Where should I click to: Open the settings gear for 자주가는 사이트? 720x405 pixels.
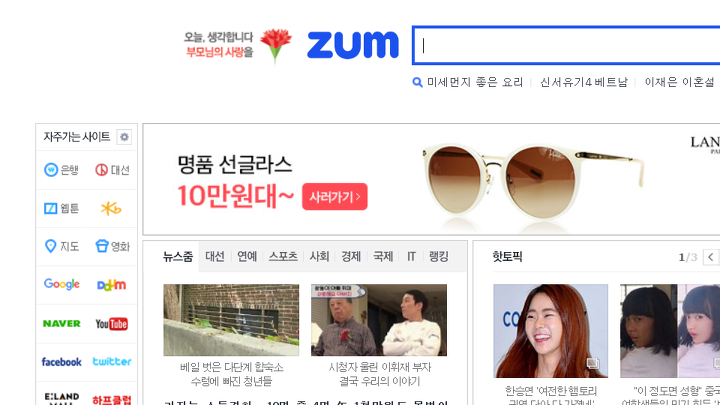click(x=124, y=137)
